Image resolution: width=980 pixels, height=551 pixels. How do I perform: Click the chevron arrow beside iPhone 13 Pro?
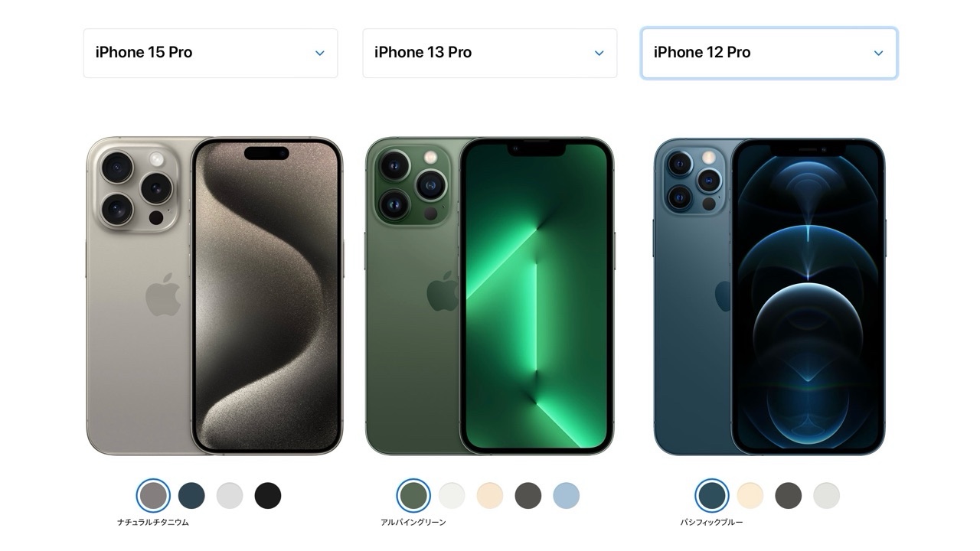pyautogui.click(x=599, y=53)
